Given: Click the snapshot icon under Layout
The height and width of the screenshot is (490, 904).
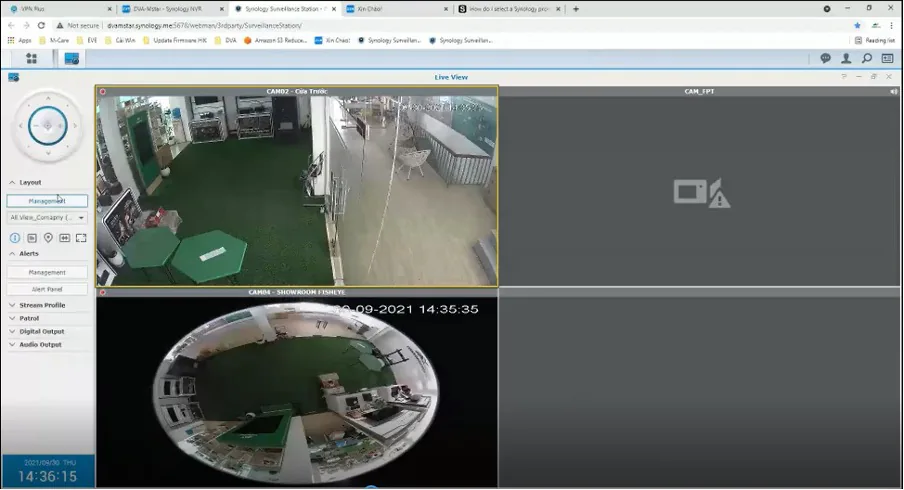Looking at the screenshot, I should pyautogui.click(x=32, y=238).
